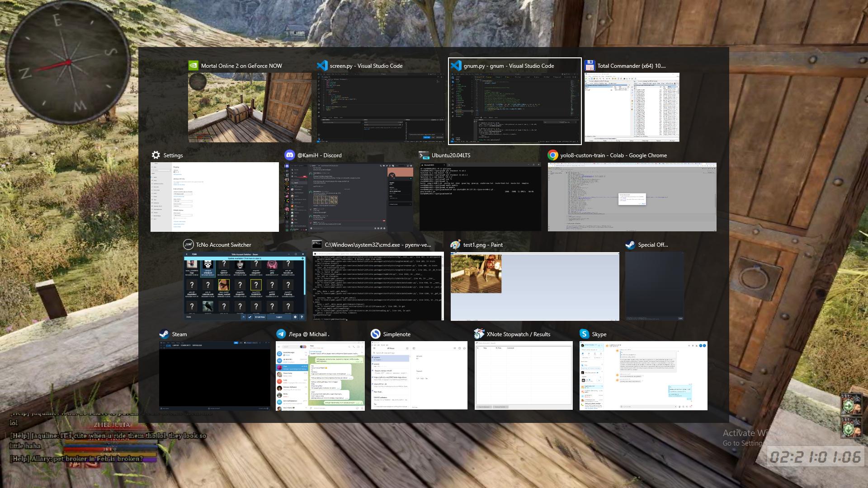Click the Total Commander floppy disk icon
Screen dimensions: 868x488
[590, 66]
